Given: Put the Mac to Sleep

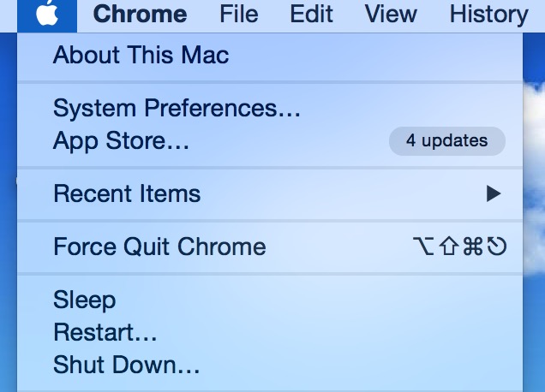Looking at the screenshot, I should coord(84,300).
